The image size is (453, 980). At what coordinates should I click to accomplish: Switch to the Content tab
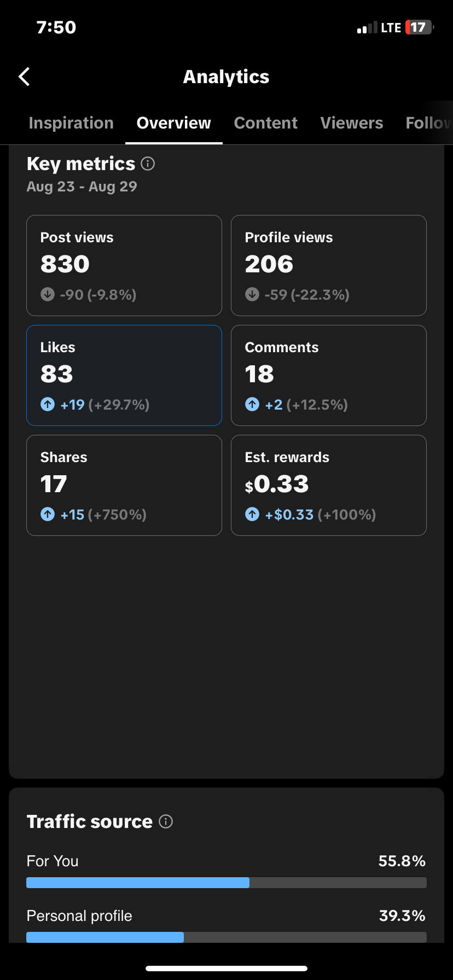tap(266, 123)
